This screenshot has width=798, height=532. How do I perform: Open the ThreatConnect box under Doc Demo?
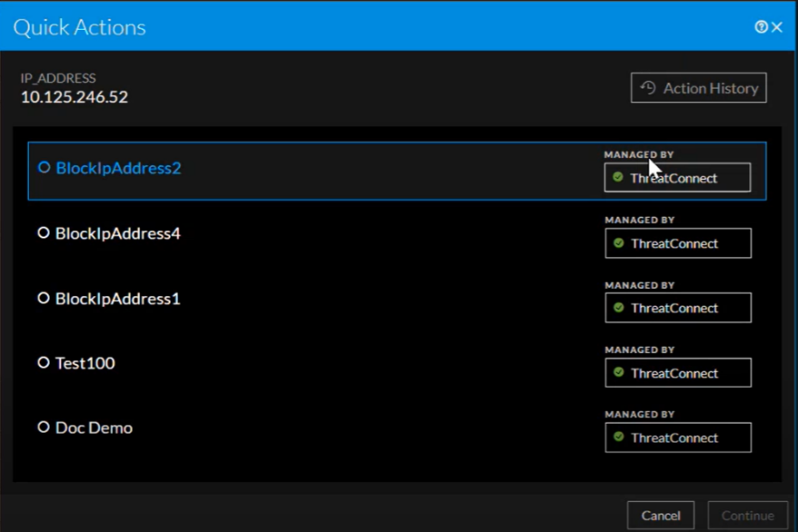coord(678,437)
